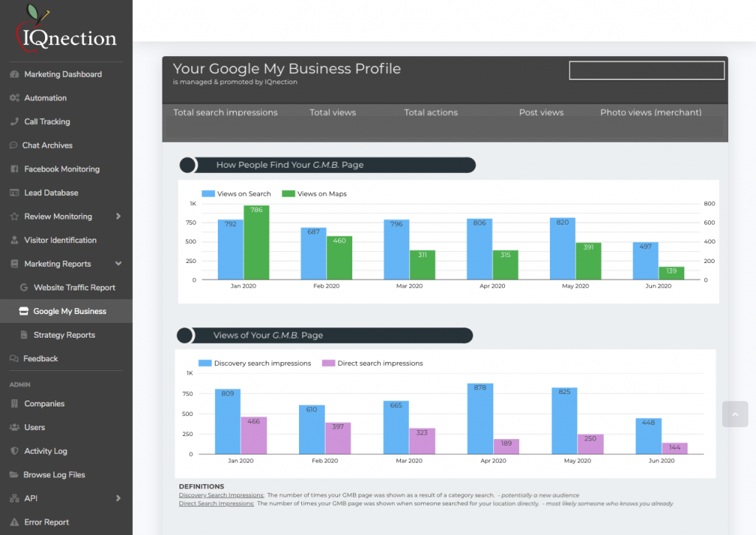Click the Post views metric
Viewport: 756px width, 535px height.
point(541,112)
